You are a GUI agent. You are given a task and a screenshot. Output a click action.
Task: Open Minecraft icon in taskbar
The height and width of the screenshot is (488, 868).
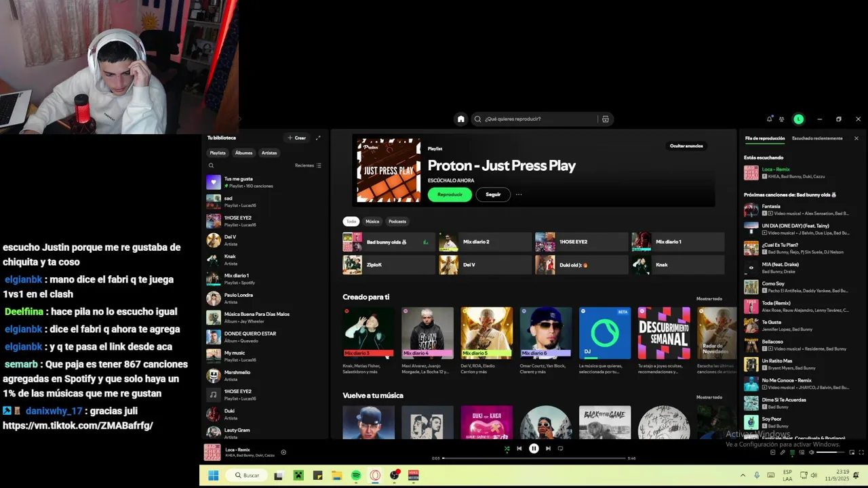point(298,476)
